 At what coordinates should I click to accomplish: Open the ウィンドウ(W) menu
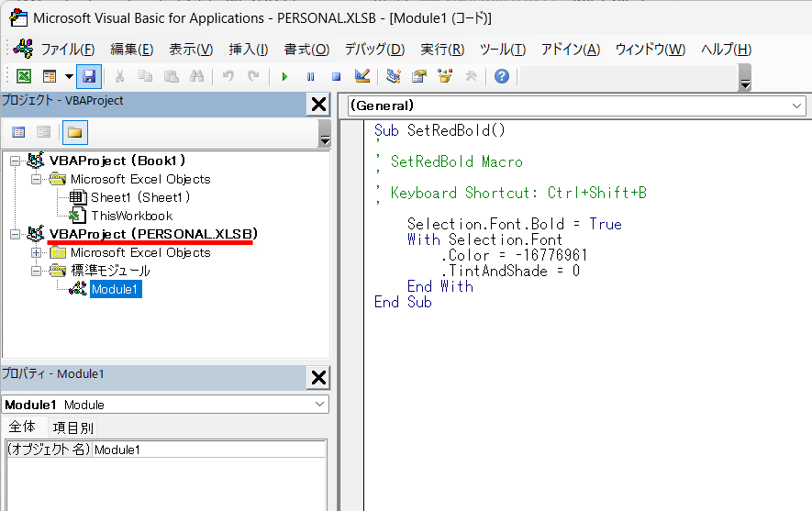pos(650,50)
